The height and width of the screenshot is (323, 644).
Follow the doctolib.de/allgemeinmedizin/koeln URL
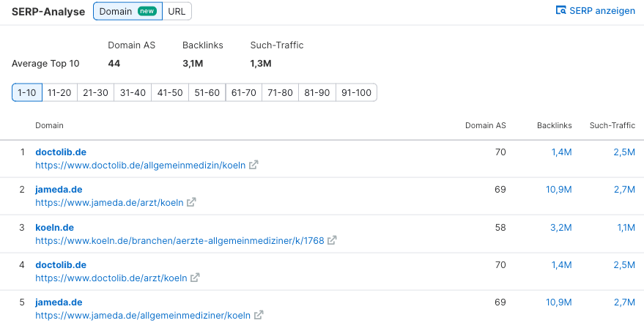141,165
